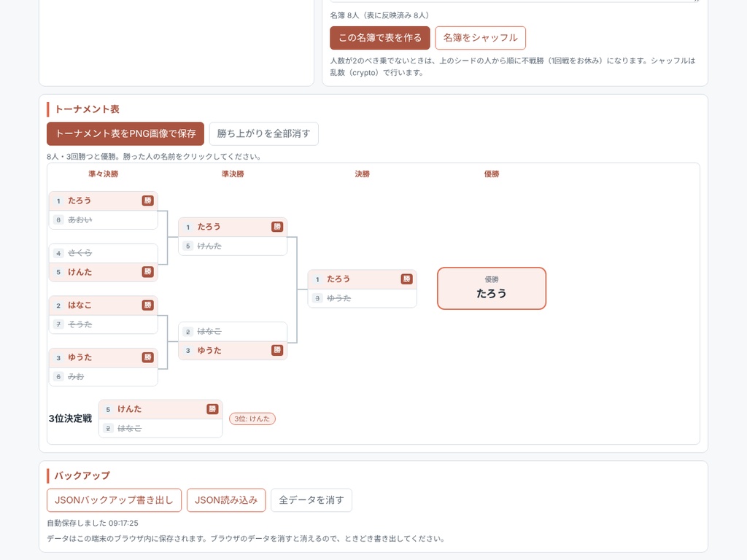
Task: Choose けんた in the semifinal match
Action: 233,246
